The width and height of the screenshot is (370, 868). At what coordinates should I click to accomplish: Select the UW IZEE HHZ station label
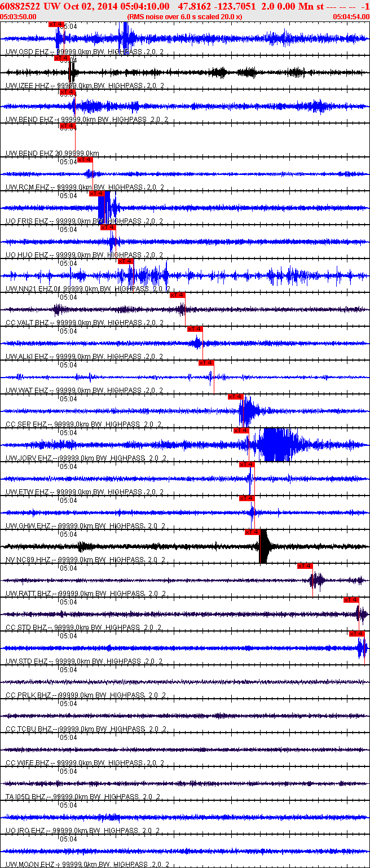point(85,86)
